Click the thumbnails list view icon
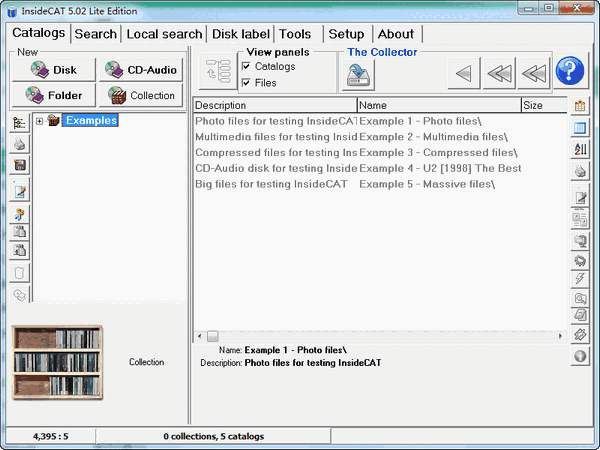600x450 pixels. (x=580, y=218)
